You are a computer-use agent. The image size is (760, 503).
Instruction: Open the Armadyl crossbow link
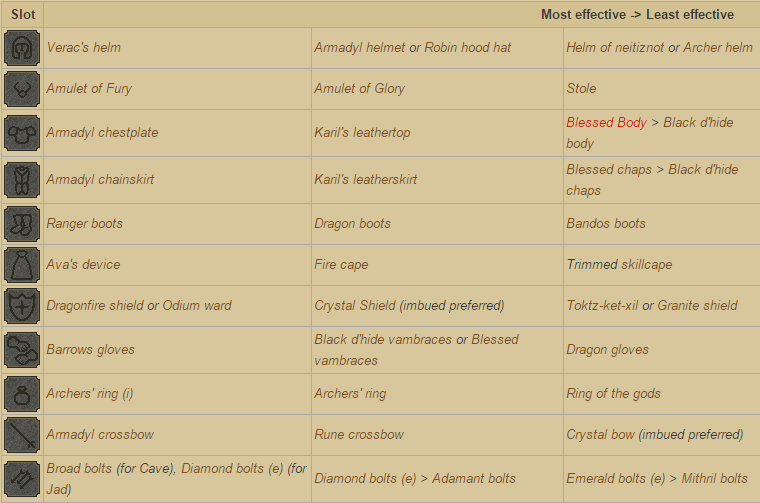[100, 435]
